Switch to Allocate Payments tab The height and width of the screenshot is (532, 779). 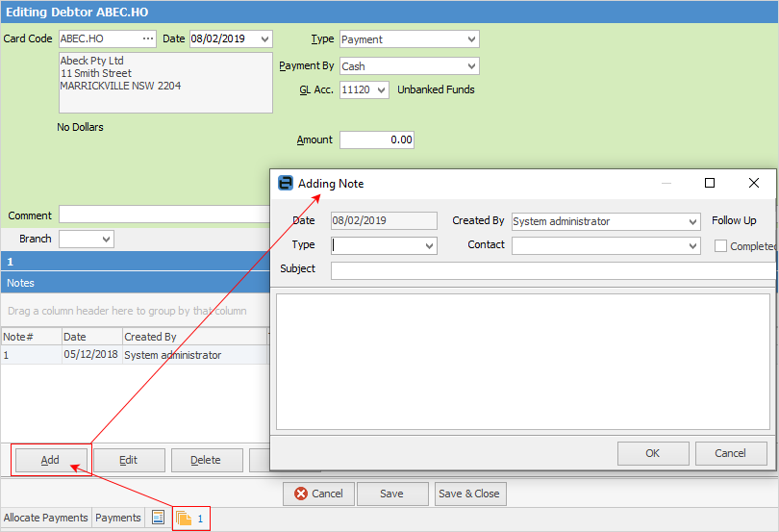(x=46, y=518)
